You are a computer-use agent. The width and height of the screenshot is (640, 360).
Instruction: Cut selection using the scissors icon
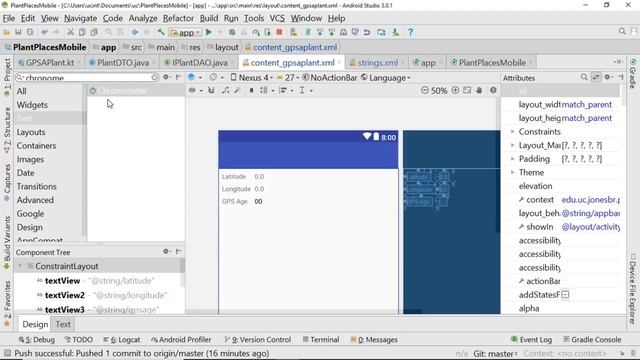[70, 32]
